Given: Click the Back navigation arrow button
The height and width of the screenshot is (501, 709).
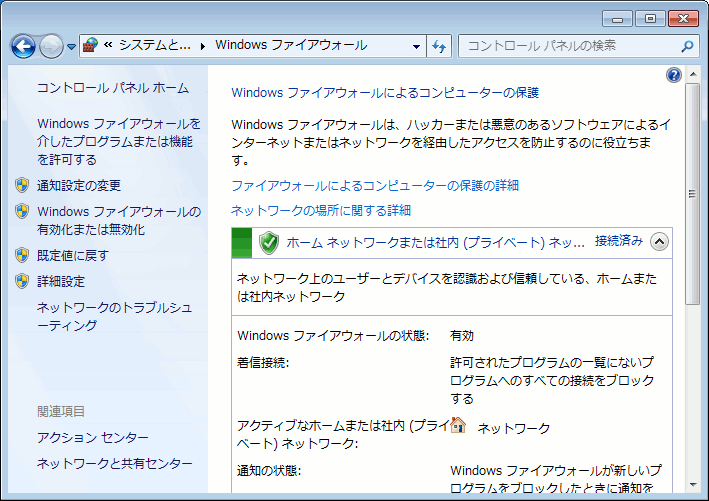Looking at the screenshot, I should (24, 46).
